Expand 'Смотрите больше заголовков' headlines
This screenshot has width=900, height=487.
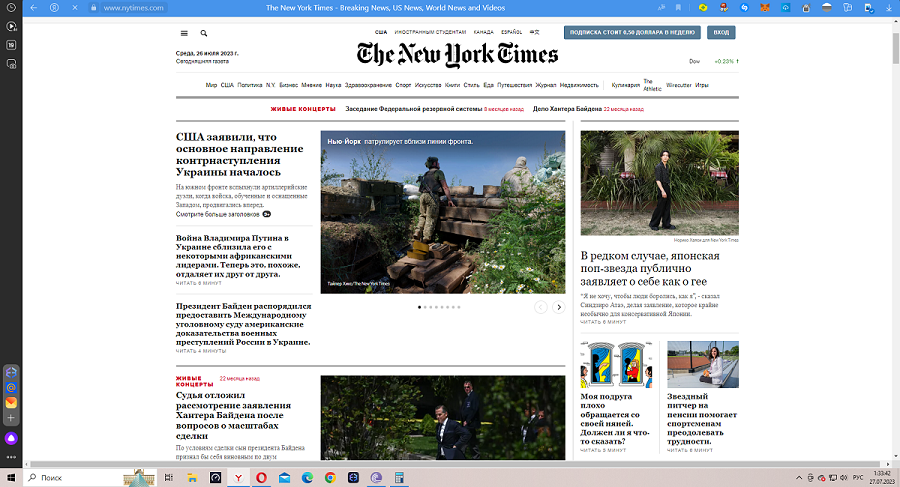pos(223,214)
